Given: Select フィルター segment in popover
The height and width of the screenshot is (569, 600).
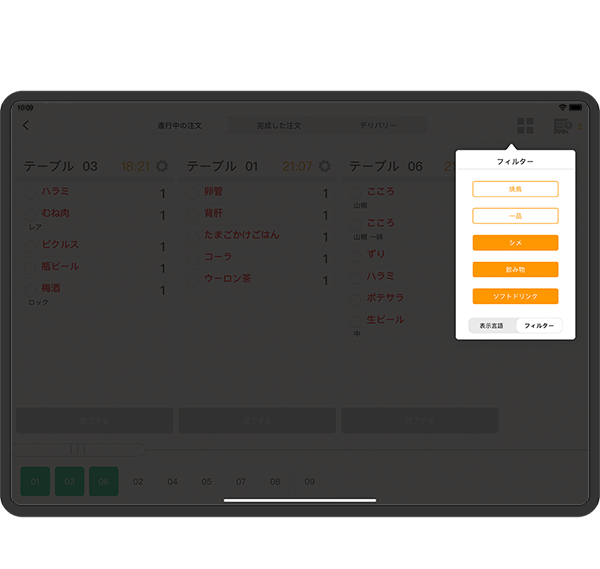Looking at the screenshot, I should 539,326.
